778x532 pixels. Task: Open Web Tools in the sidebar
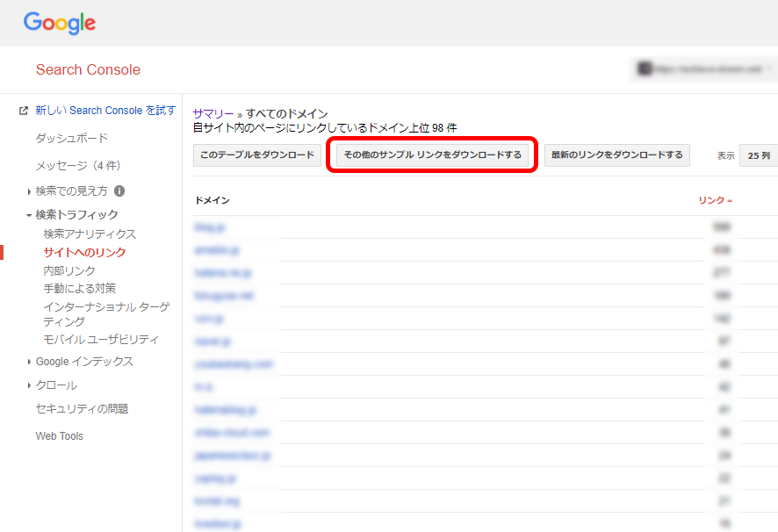pos(59,436)
